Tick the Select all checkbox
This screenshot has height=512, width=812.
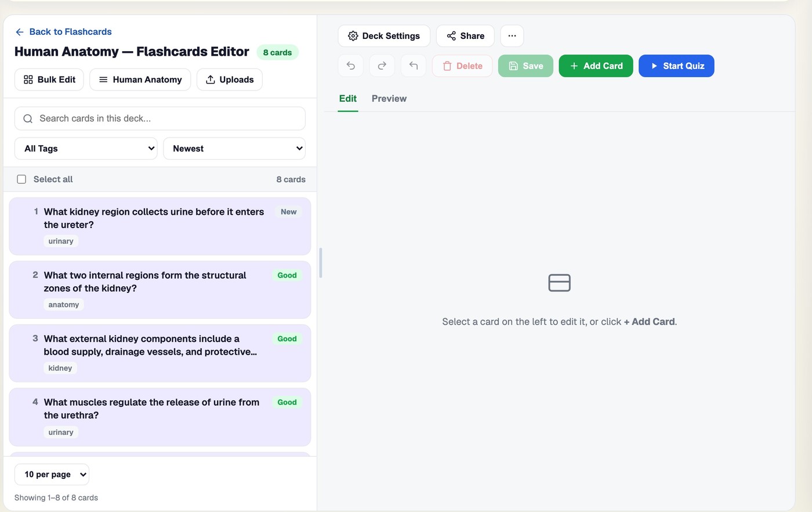21,179
